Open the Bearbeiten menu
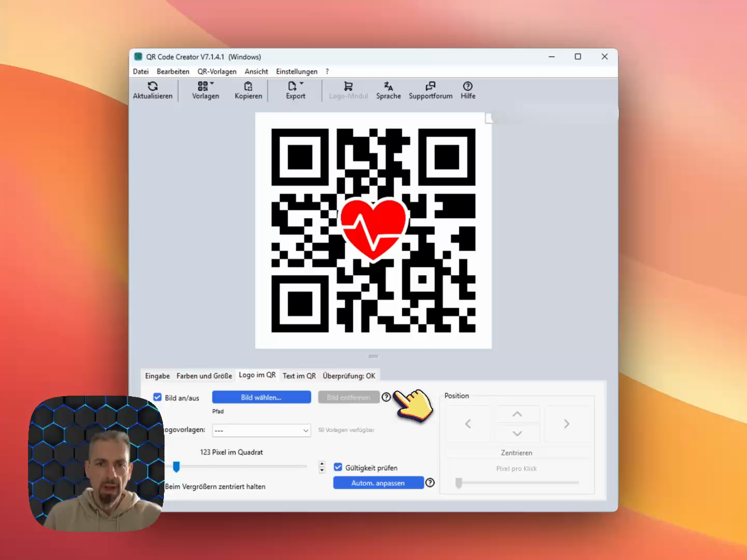The image size is (747, 560). (173, 72)
